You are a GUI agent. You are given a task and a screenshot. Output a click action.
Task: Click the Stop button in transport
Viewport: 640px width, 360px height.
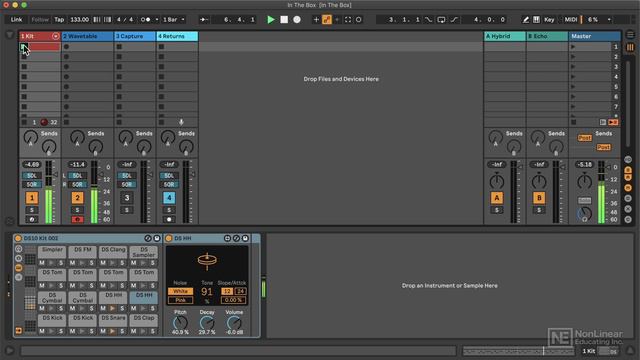284,20
